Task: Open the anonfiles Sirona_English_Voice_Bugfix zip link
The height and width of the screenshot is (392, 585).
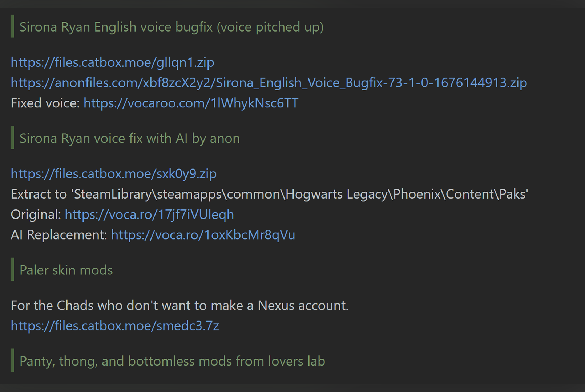Action: click(269, 83)
